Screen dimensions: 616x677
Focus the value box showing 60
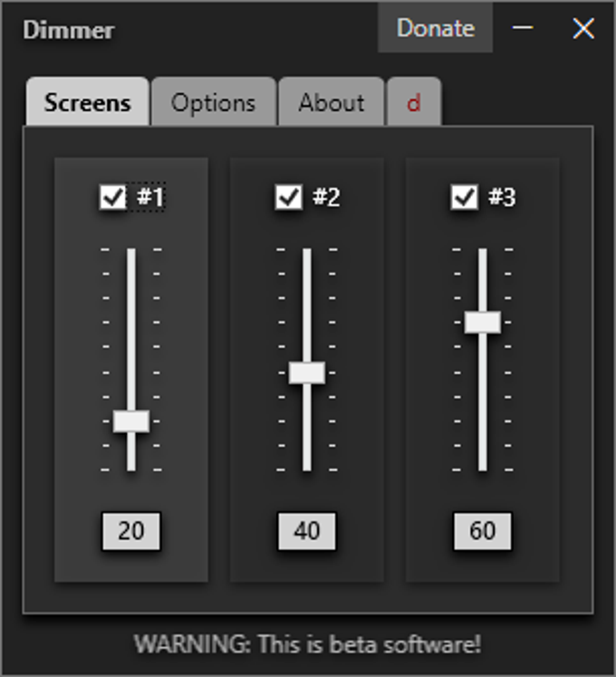click(x=483, y=531)
